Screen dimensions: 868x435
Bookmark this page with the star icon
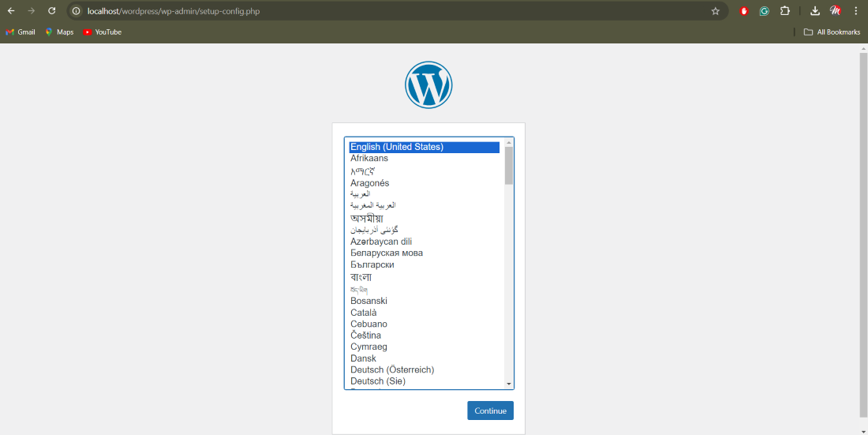click(x=715, y=11)
